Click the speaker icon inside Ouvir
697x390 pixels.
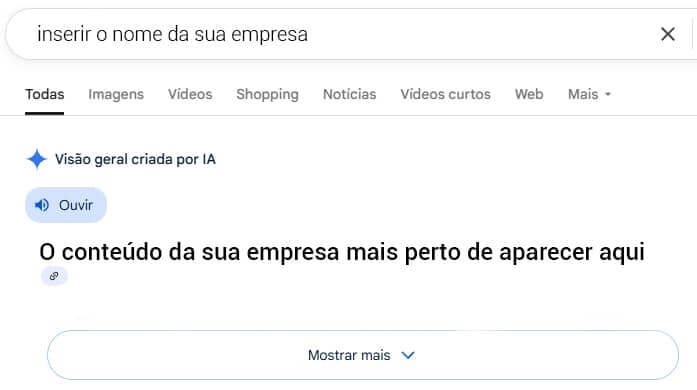point(42,205)
